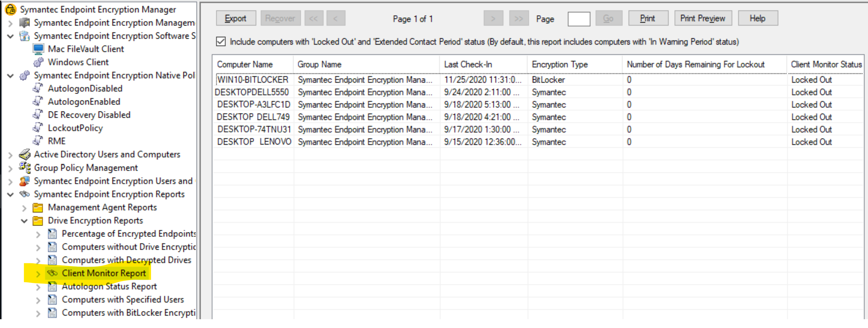Click the AutologonDisabled policy icon

38,88
